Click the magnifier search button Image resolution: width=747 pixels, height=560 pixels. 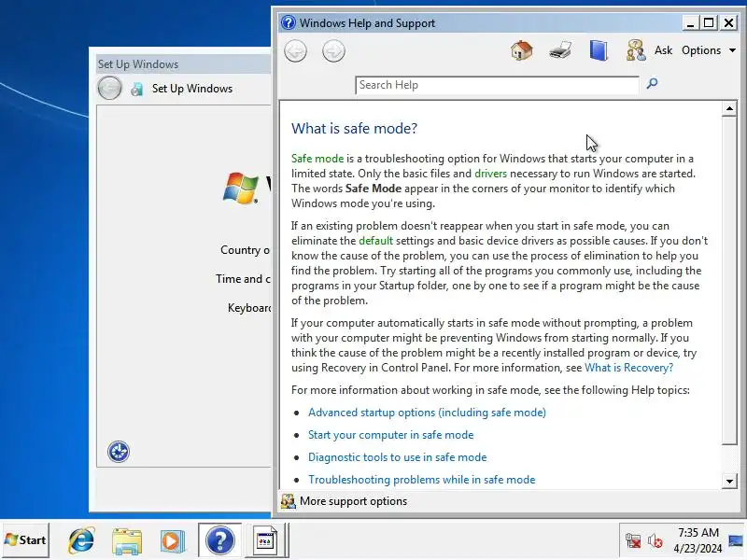[x=652, y=84]
